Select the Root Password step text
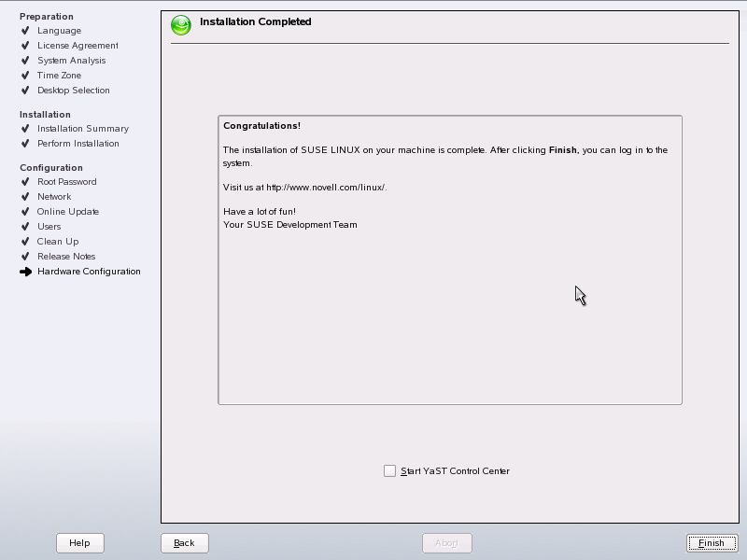 66,181
